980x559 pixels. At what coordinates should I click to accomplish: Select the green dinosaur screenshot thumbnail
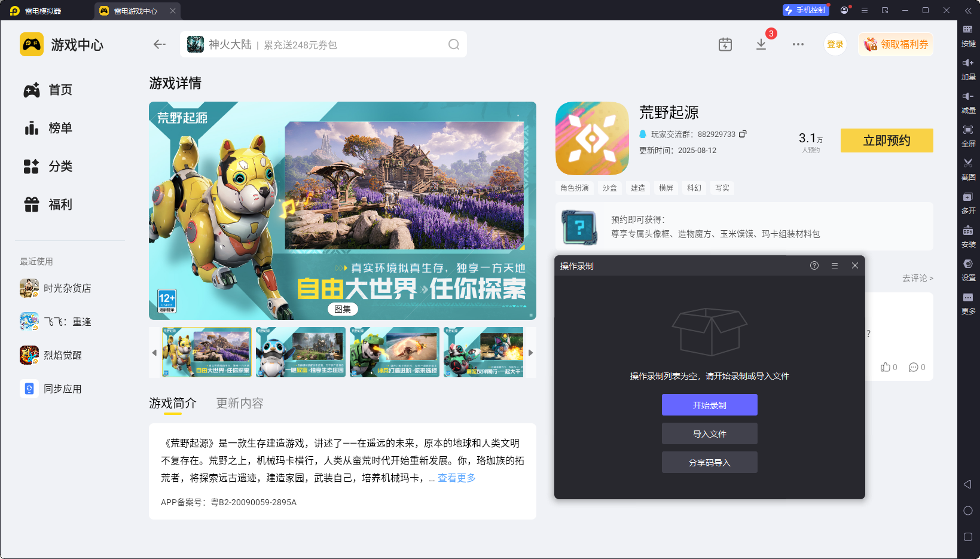click(395, 352)
